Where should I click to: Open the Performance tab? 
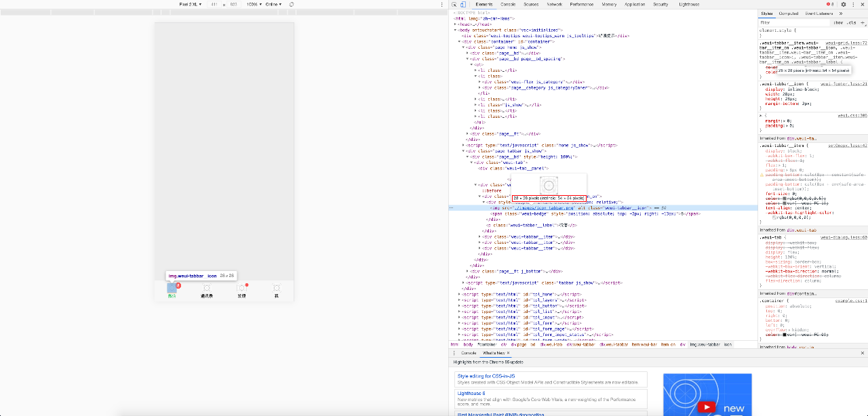click(581, 4)
